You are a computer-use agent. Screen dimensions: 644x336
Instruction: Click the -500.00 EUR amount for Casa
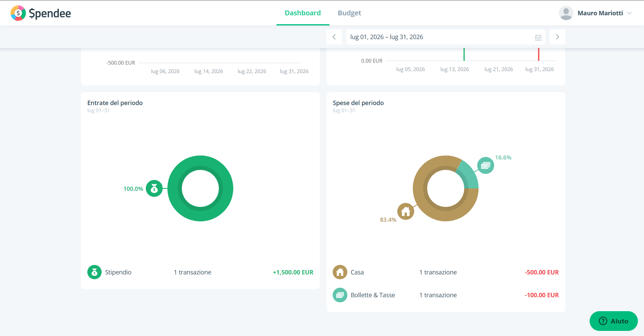(542, 272)
